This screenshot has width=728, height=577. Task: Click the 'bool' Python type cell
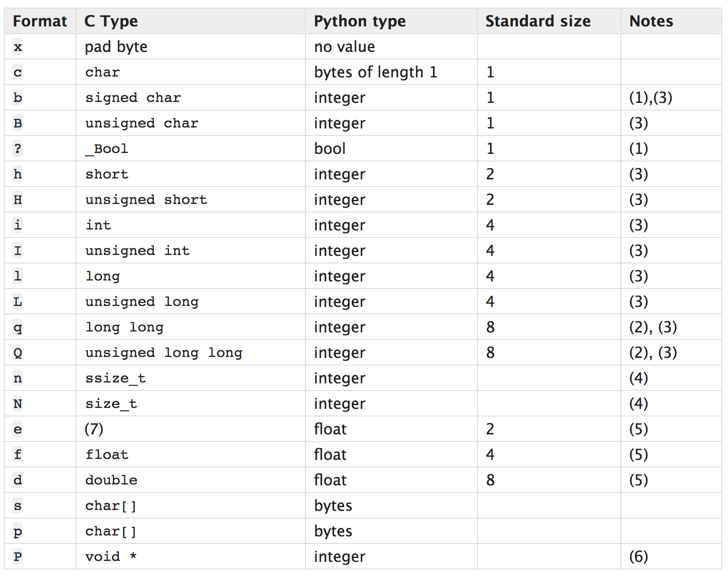(x=330, y=149)
